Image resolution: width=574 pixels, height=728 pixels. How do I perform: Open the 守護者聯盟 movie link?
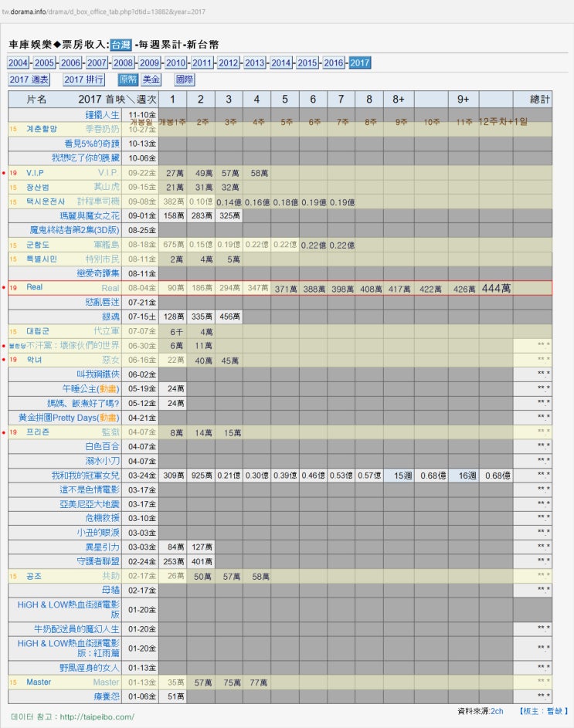tap(99, 561)
